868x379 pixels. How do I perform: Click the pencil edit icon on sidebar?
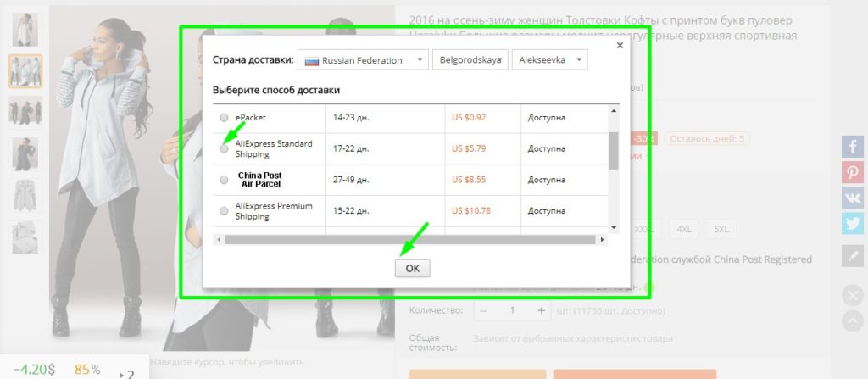(x=853, y=256)
